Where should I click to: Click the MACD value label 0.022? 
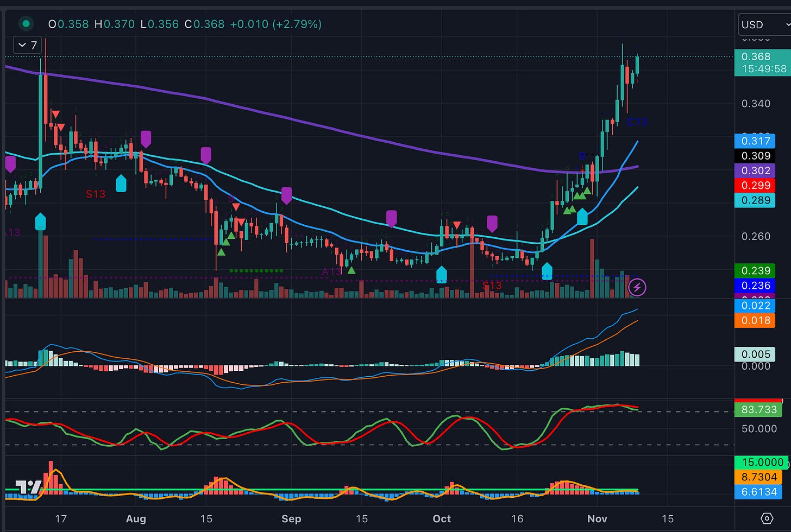(x=755, y=305)
